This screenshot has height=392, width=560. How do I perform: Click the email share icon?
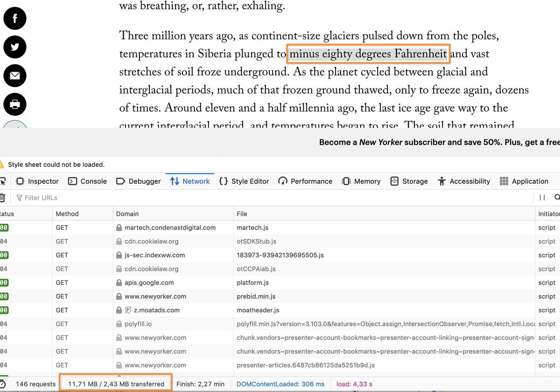pos(15,76)
